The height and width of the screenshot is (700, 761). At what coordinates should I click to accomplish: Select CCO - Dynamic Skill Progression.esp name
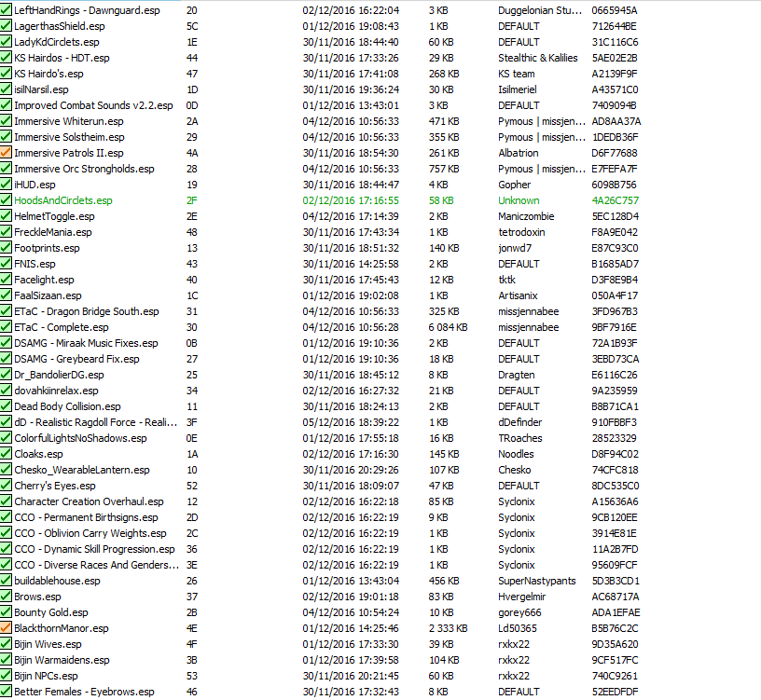[x=94, y=549]
